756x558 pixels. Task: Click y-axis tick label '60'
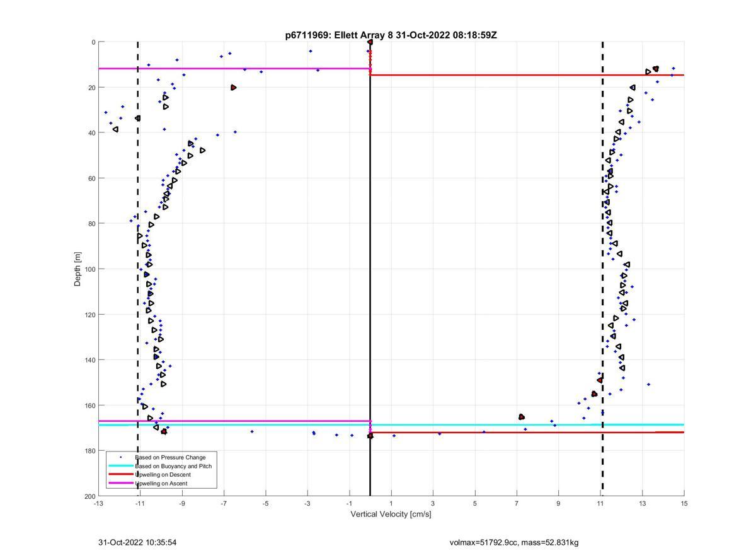tap(91, 178)
